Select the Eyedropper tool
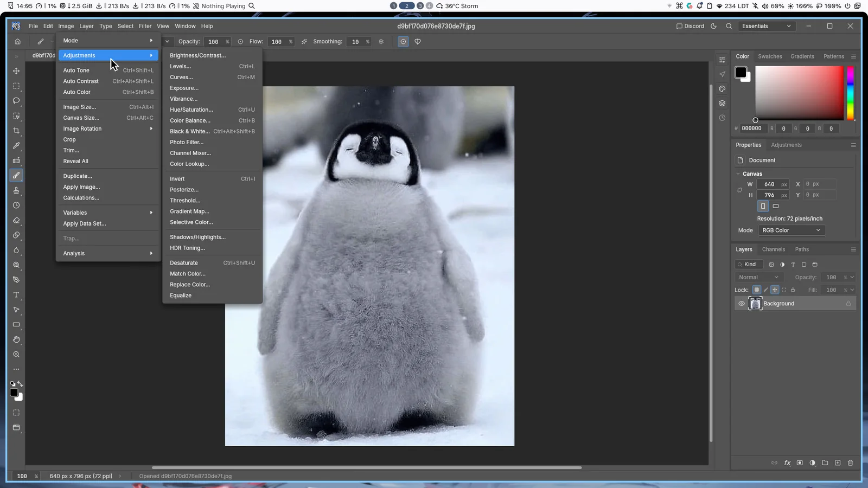This screenshot has height=488, width=868. pos(16,145)
